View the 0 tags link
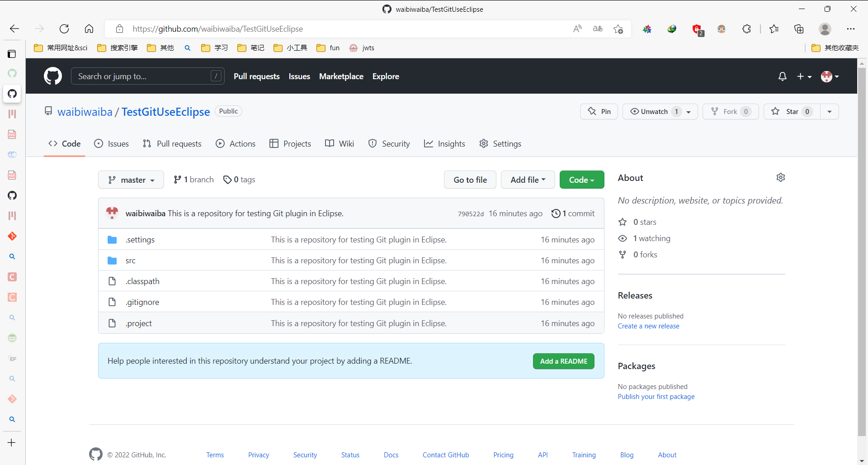The image size is (868, 465). click(x=239, y=180)
